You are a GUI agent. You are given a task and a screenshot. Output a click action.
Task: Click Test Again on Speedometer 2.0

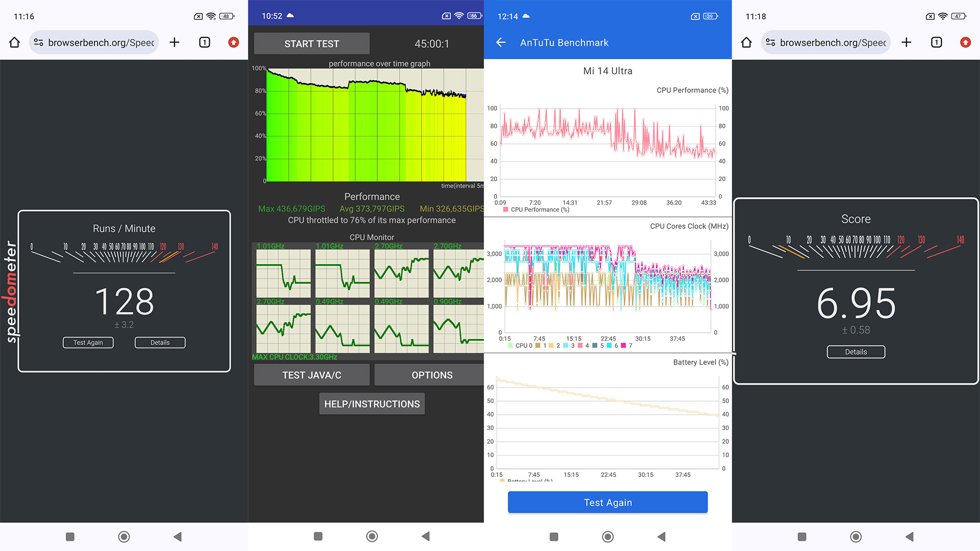pyautogui.click(x=88, y=342)
